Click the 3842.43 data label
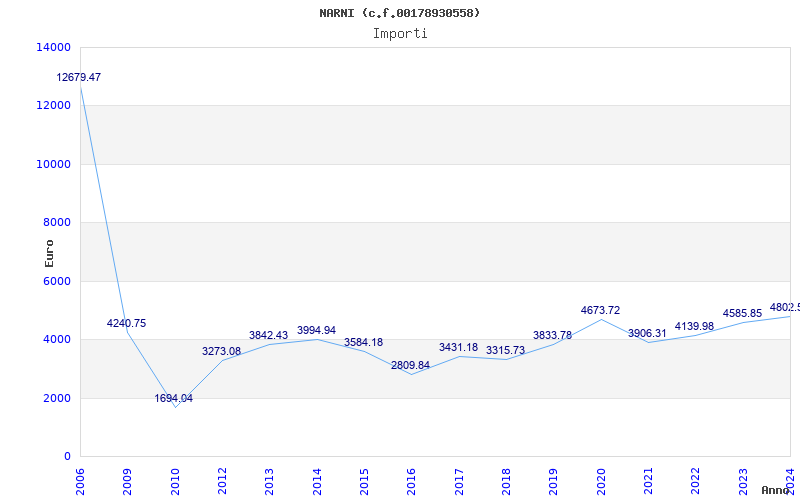Image resolution: width=800 pixels, height=500 pixels. (x=268, y=336)
